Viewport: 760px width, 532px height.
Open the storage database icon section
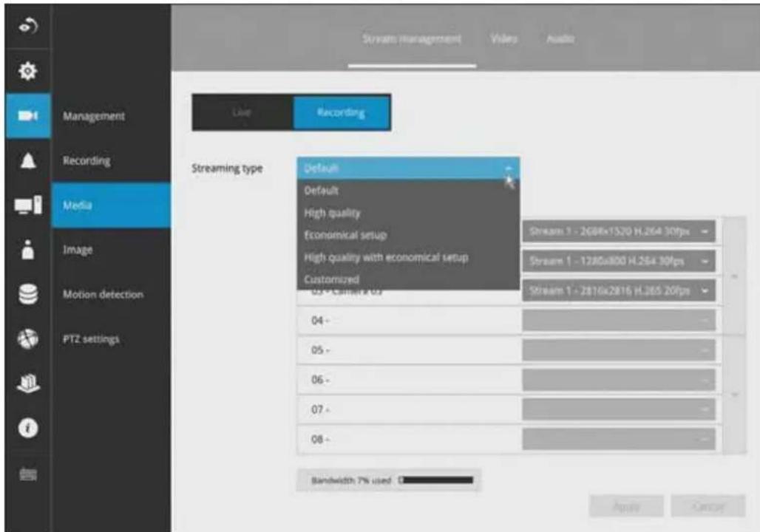point(27,294)
